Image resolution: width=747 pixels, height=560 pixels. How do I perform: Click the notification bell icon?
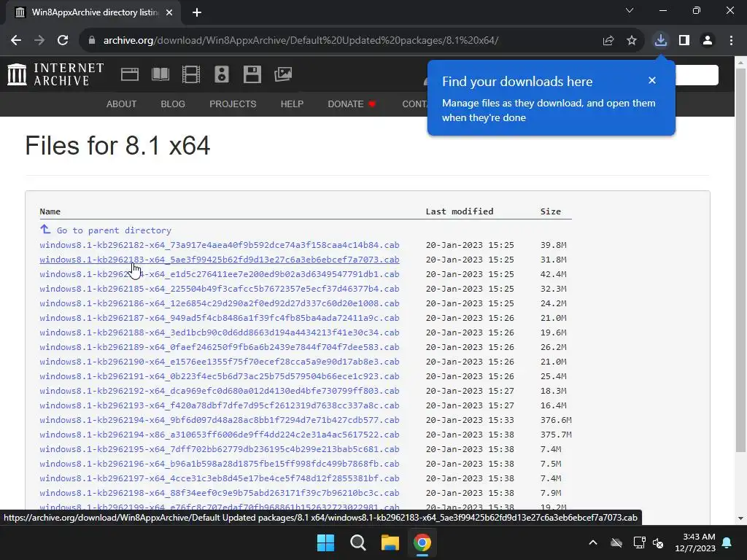pyautogui.click(x=727, y=542)
